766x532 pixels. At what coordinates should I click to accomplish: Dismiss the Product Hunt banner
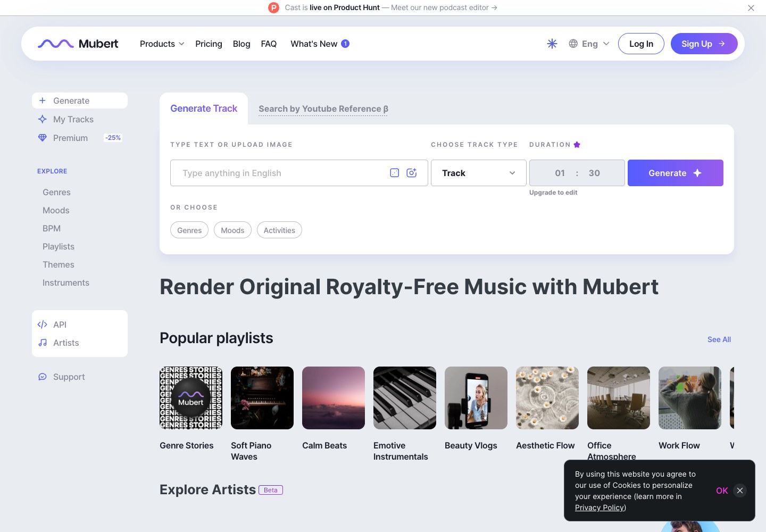tap(751, 8)
